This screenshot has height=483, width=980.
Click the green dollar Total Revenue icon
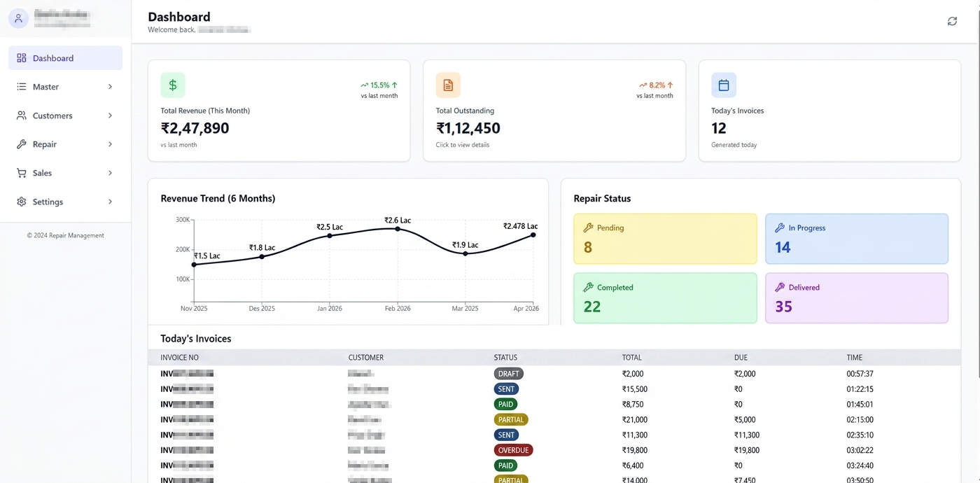click(173, 85)
